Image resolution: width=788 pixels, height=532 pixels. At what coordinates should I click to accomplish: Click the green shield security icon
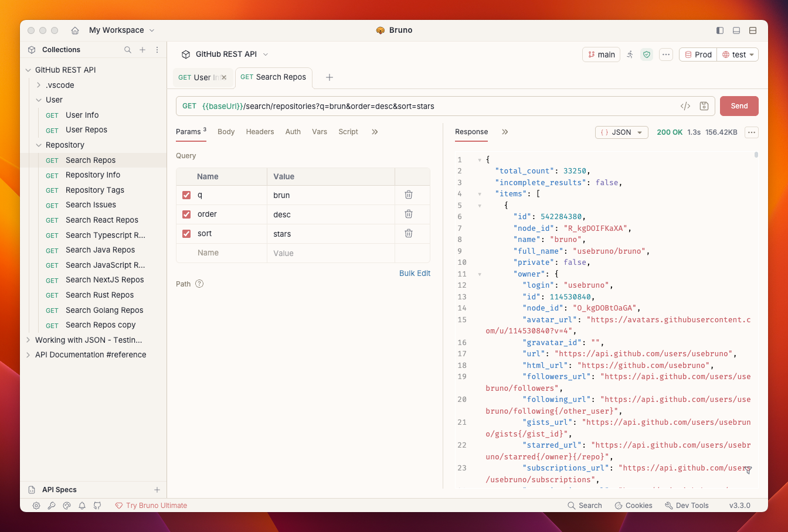(647, 54)
